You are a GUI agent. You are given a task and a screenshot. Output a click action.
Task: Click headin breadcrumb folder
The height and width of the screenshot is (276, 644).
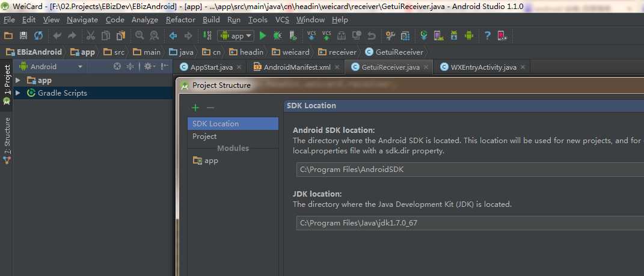tap(247, 52)
